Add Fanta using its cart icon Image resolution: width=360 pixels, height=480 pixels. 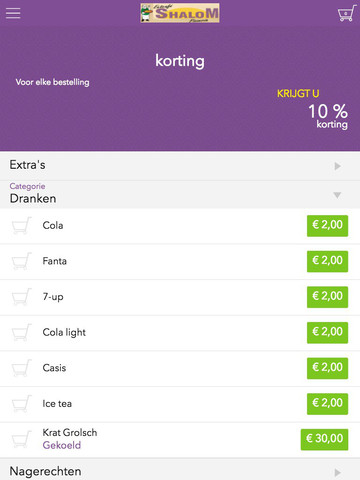pyautogui.click(x=22, y=261)
